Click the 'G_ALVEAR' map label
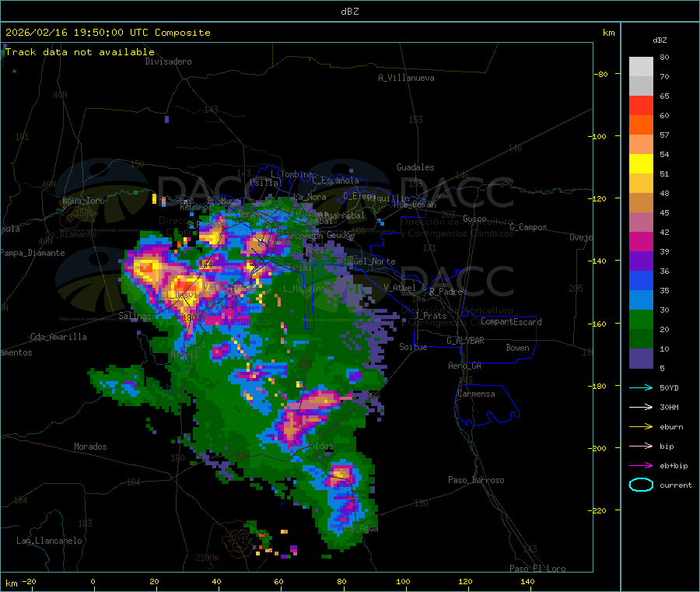Screen dimensions: 700x592 pyautogui.click(x=465, y=341)
